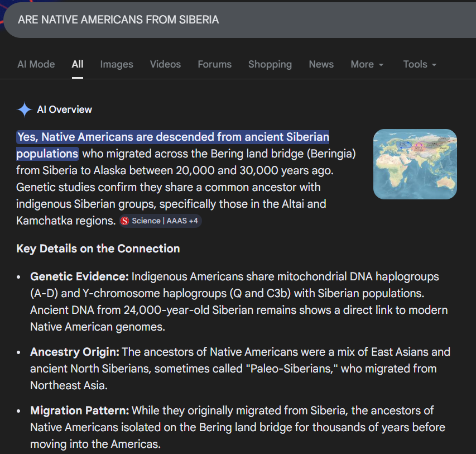The width and height of the screenshot is (476, 454).
Task: Click the 'Kamchatka regions.' text
Action: tap(66, 221)
